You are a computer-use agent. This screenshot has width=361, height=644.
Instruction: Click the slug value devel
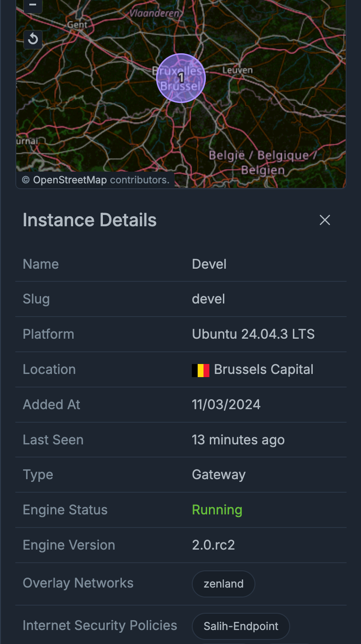pyautogui.click(x=208, y=299)
